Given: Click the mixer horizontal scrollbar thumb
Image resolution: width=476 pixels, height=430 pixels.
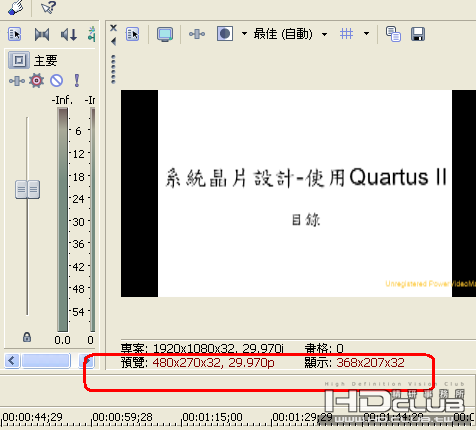Looking at the screenshot, I should click(x=46, y=361).
